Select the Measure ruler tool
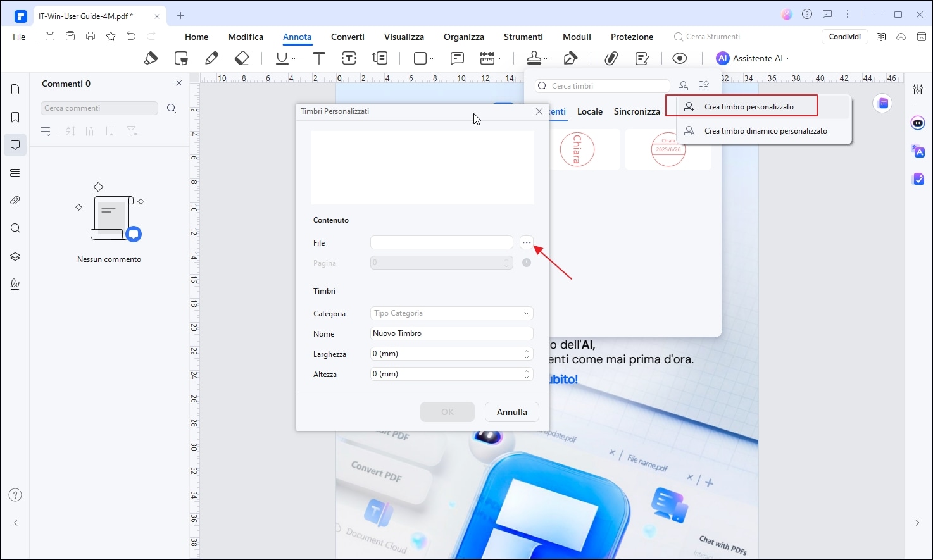The width and height of the screenshot is (933, 560). [487, 58]
